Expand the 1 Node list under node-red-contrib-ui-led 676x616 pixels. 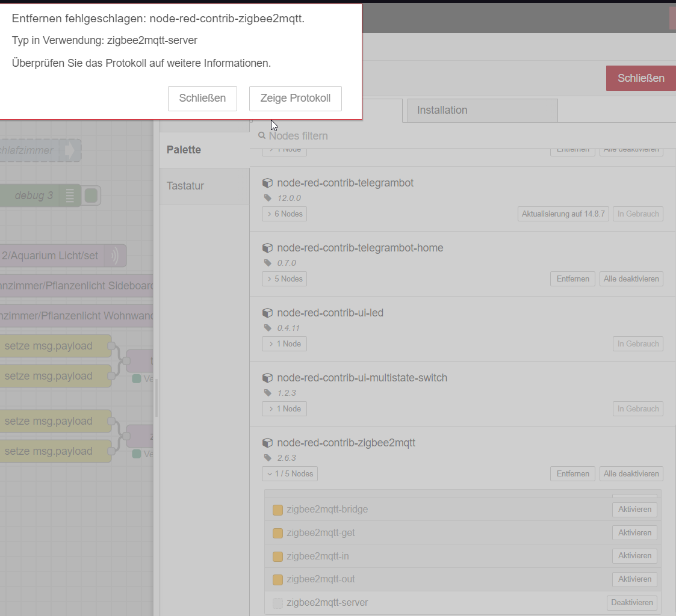285,344
